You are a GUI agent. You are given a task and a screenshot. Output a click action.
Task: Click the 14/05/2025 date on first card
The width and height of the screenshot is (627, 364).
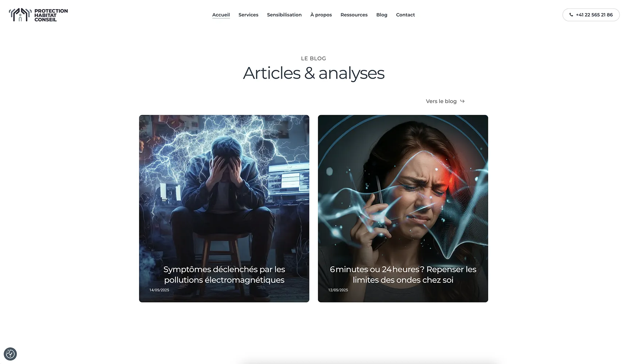159,290
